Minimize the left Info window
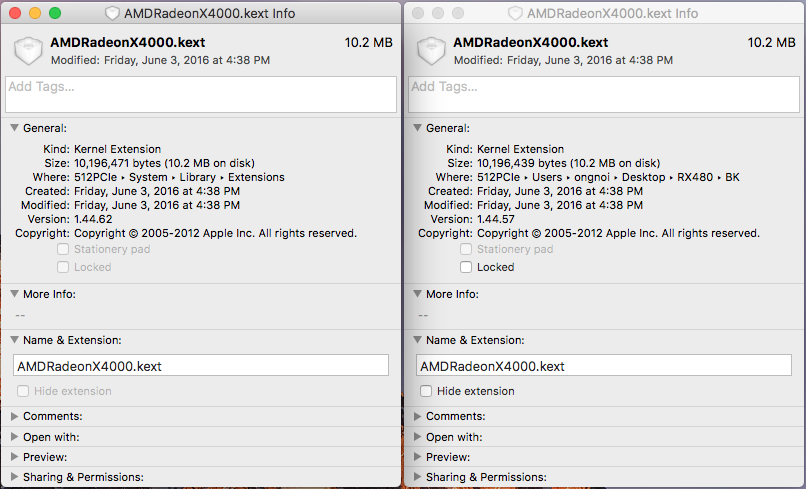This screenshot has height=489, width=806. coord(35,13)
